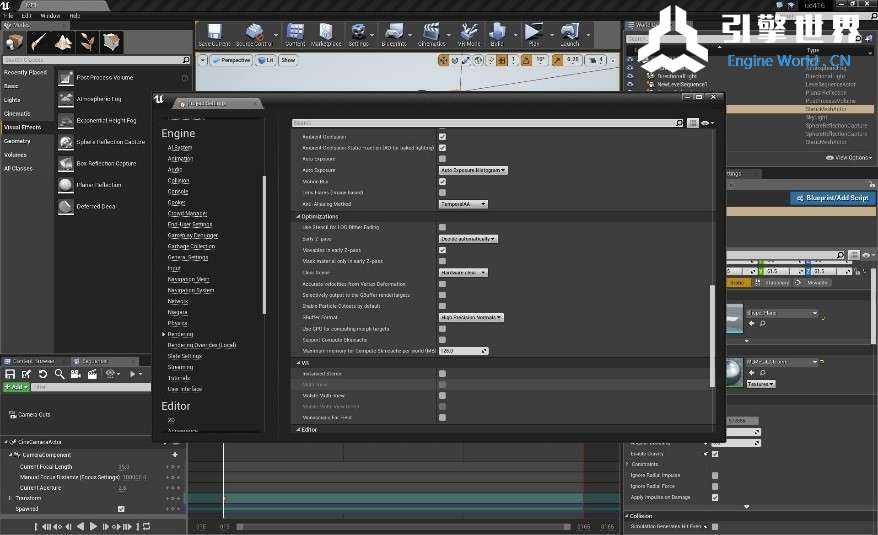This screenshot has width=878, height=535.
Task: Click the Launch toolbar icon
Action: 570,35
